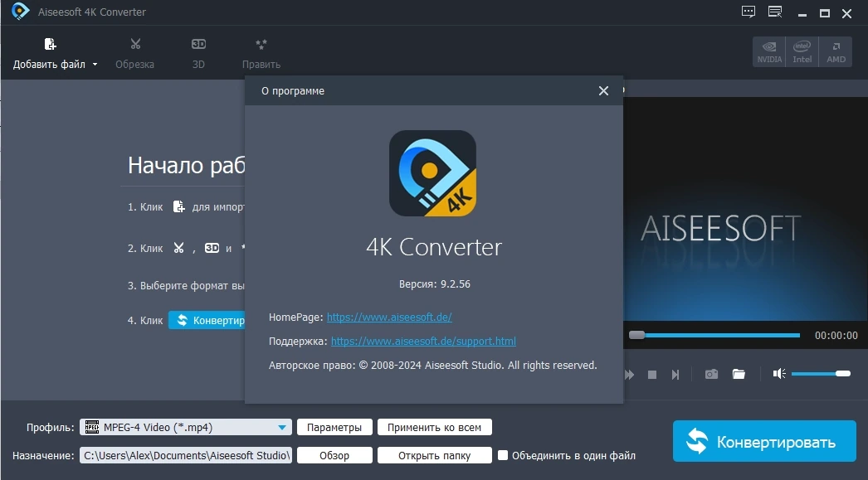Screen dimensions: 868x480
Task: Expand the Добавить файл dropdown arrow
Action: [x=95, y=64]
